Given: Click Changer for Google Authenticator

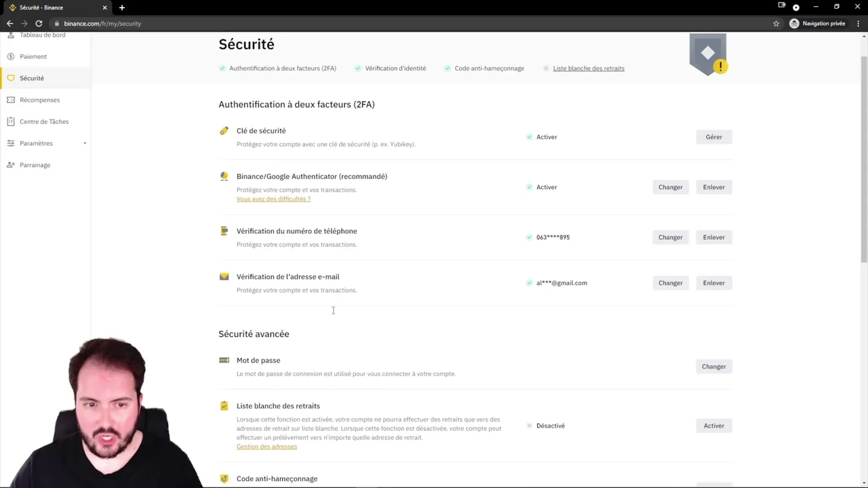Looking at the screenshot, I should coord(670,187).
